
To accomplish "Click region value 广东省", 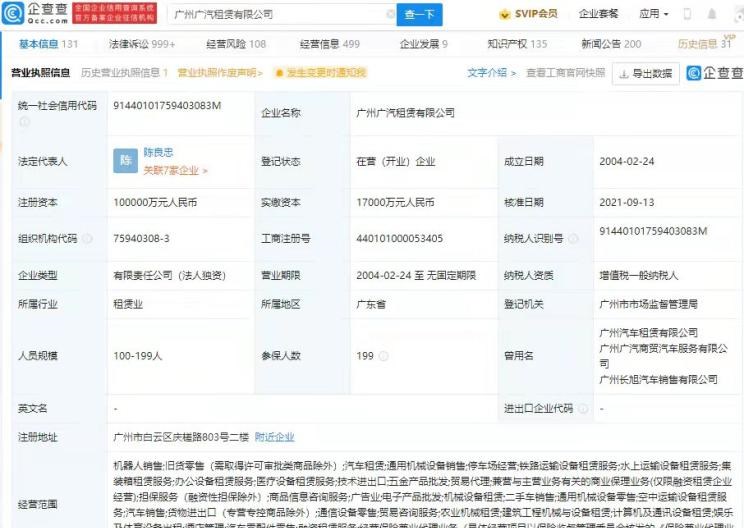I will pos(371,304).
